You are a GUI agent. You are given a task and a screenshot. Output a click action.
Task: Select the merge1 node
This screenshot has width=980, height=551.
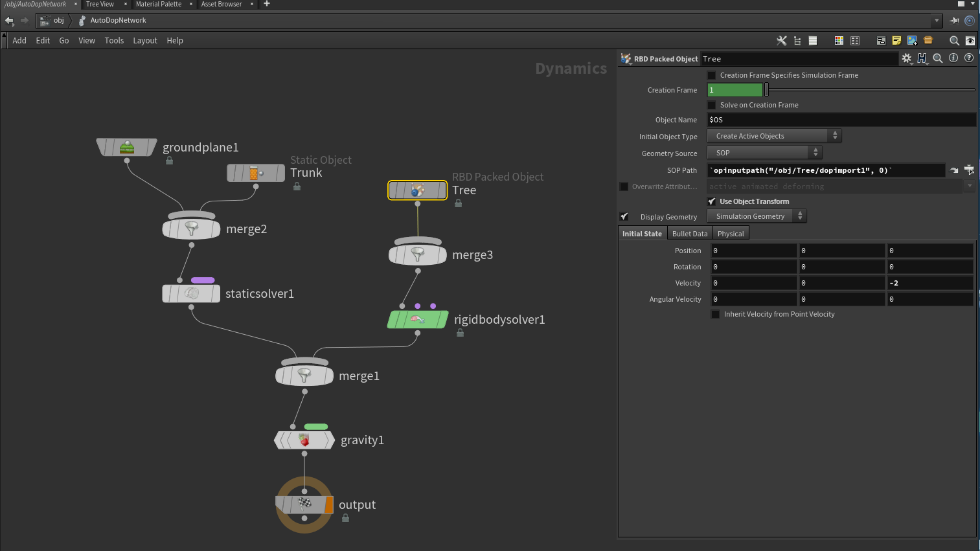[x=304, y=376]
